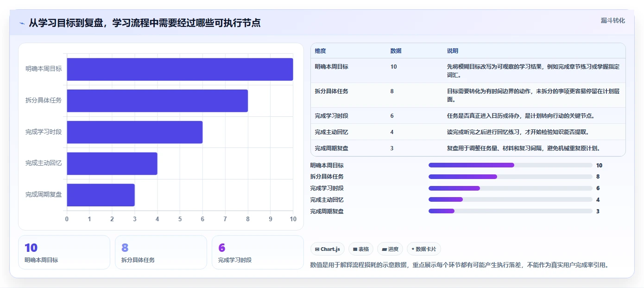The image size is (644, 288).
Task: Click the 漏斗转化 tag in the header
Action: click(612, 21)
